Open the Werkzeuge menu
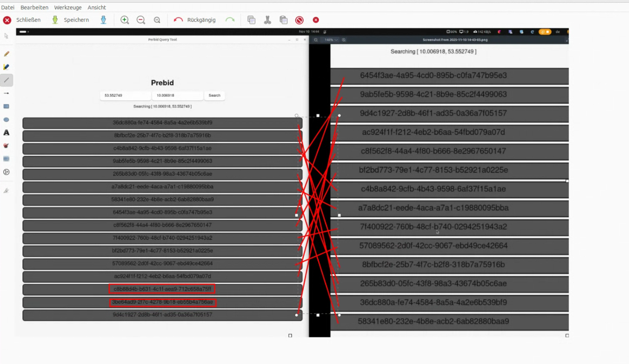 68,7
